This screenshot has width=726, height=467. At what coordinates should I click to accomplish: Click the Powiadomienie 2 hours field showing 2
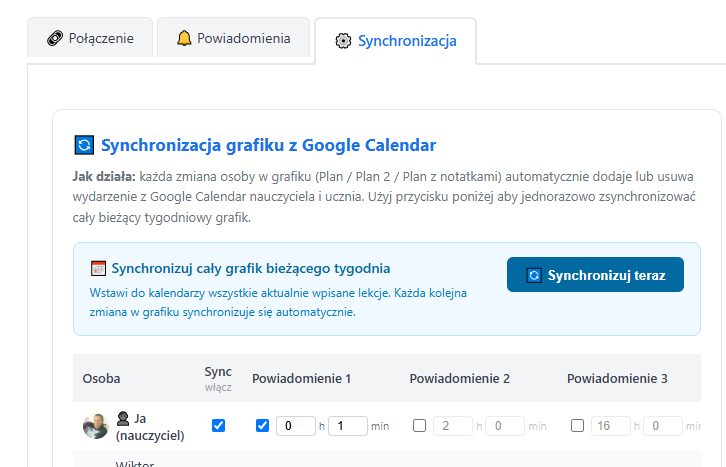pos(453,426)
